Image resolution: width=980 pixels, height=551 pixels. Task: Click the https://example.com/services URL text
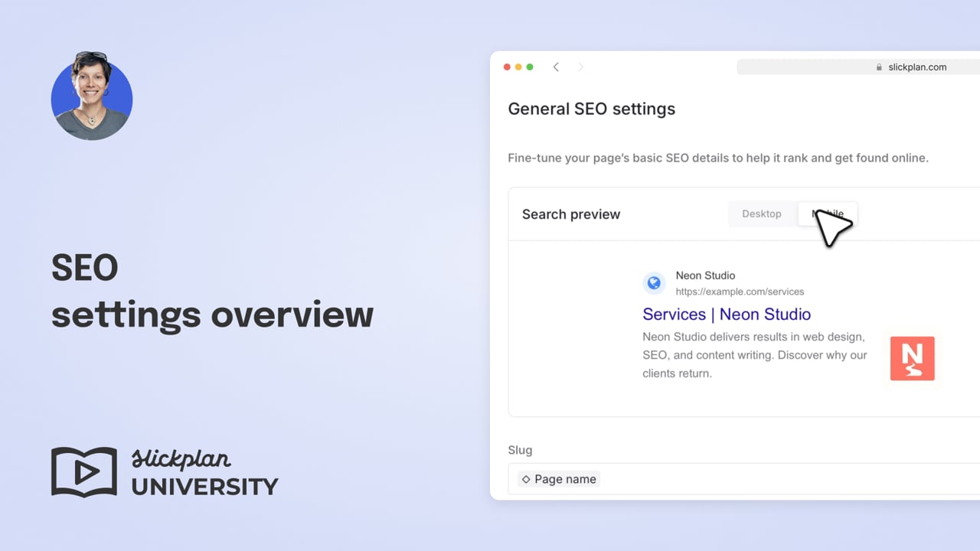pos(740,292)
